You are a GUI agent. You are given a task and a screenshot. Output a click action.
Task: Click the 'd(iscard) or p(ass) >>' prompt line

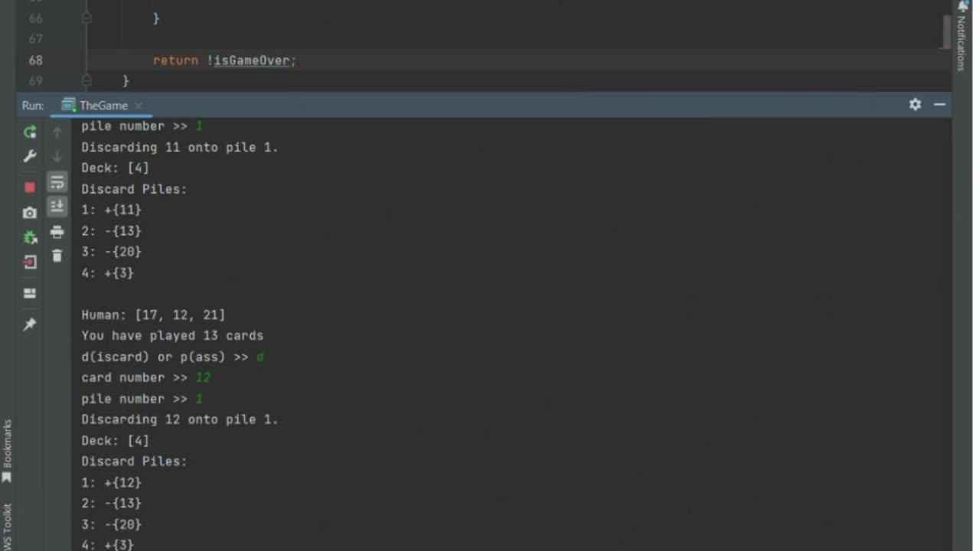click(x=172, y=357)
